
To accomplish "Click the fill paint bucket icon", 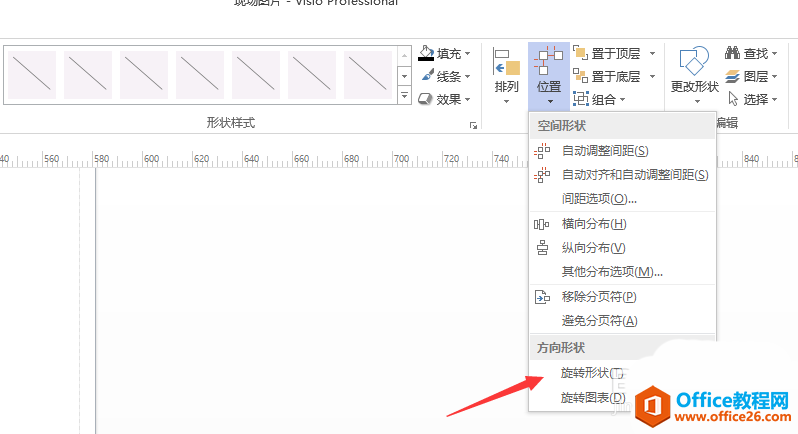I will pyautogui.click(x=426, y=53).
